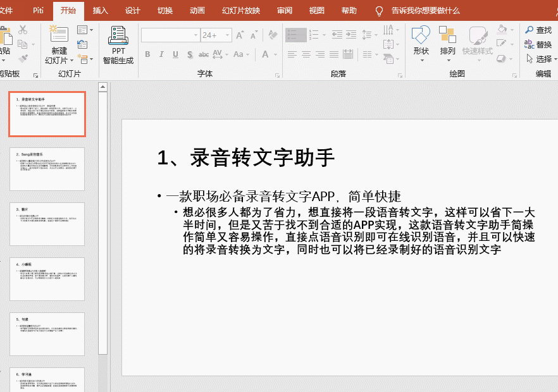
Task: Expand character spacing AV dropdown
Action: click(226, 55)
